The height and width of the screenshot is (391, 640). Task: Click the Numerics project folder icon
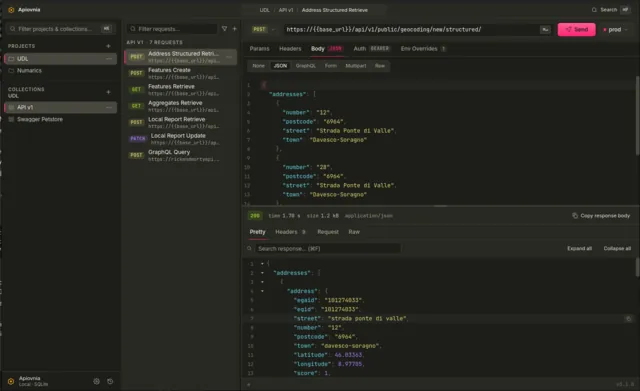pyautogui.click(x=11, y=71)
